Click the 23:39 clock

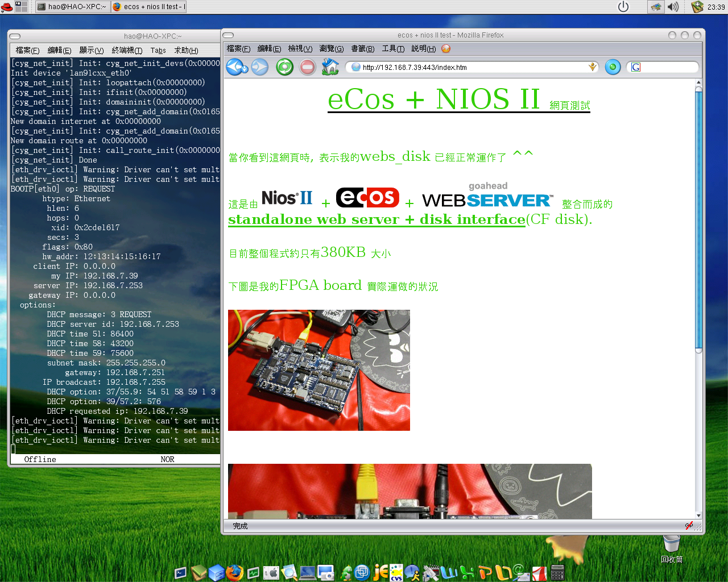716,7
